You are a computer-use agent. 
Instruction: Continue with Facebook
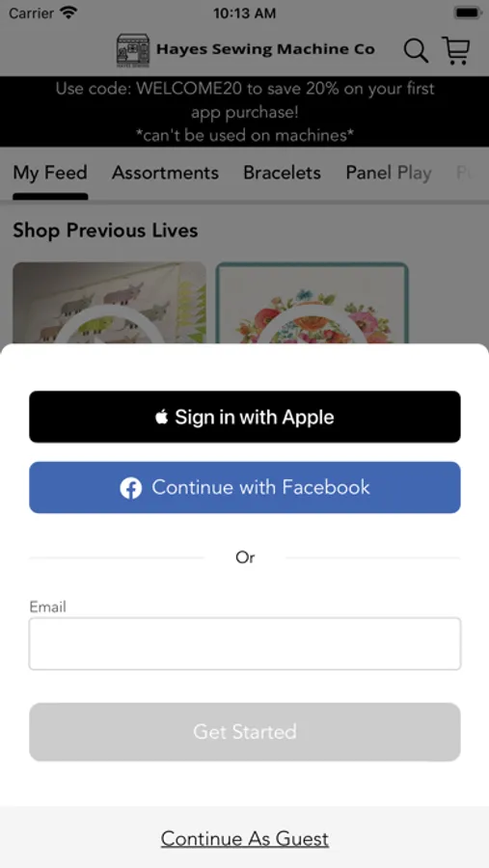click(245, 488)
